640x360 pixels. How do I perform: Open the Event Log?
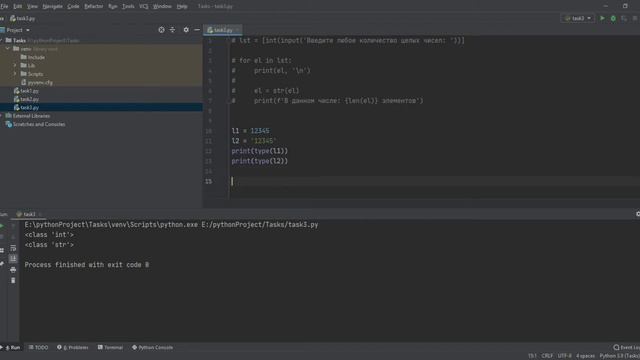pos(627,347)
